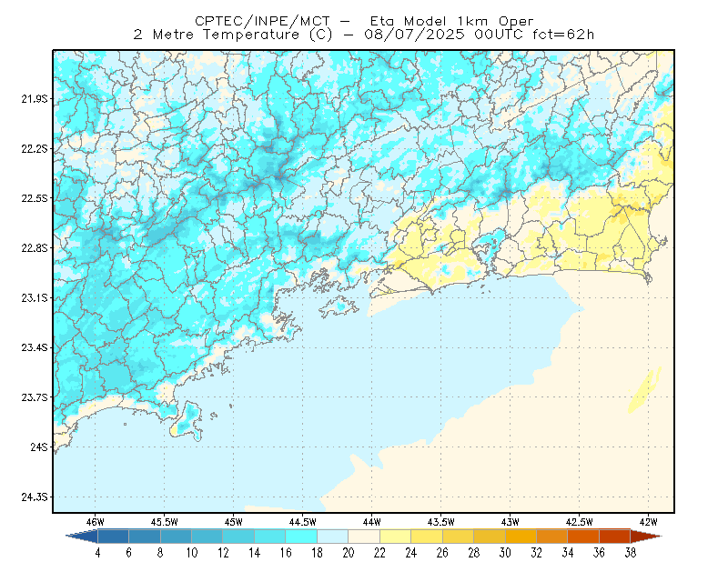This screenshot has width=728, height=562.
Task: Pick the 20-22 cream color swatch
Action: point(364,537)
